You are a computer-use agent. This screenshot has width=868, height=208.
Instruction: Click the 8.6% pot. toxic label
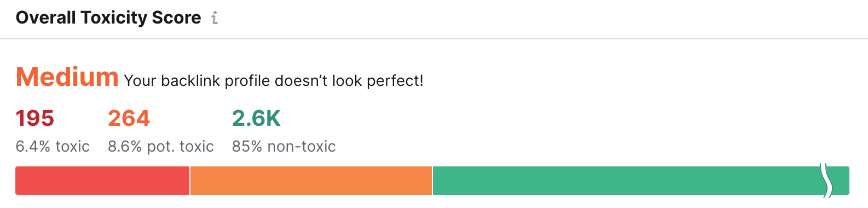161,146
